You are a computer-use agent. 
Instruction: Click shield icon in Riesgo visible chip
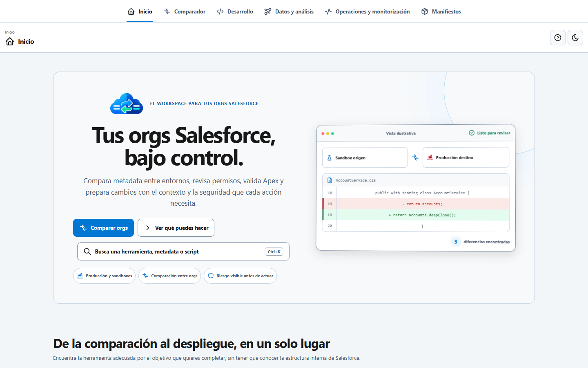211,276
